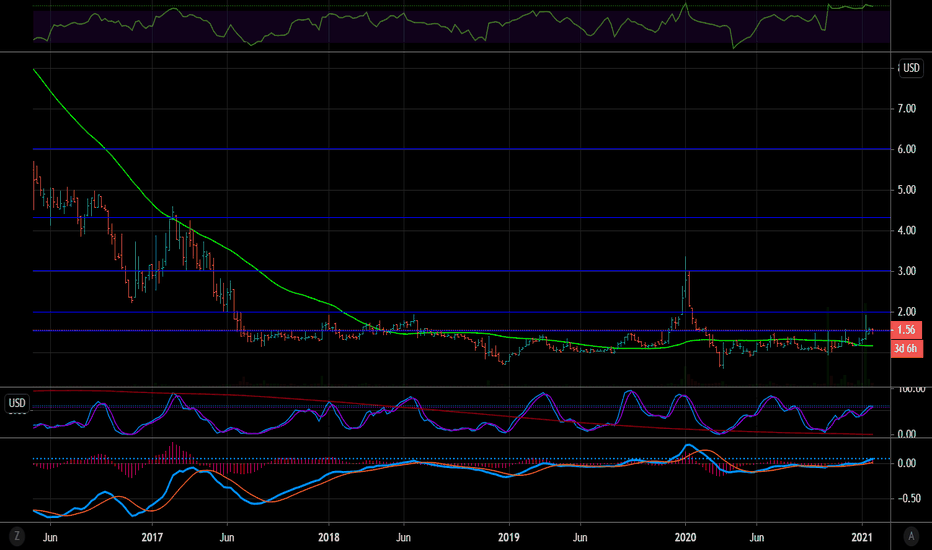Click the red 1.56 current price label
The width and height of the screenshot is (932, 550).
[906, 330]
